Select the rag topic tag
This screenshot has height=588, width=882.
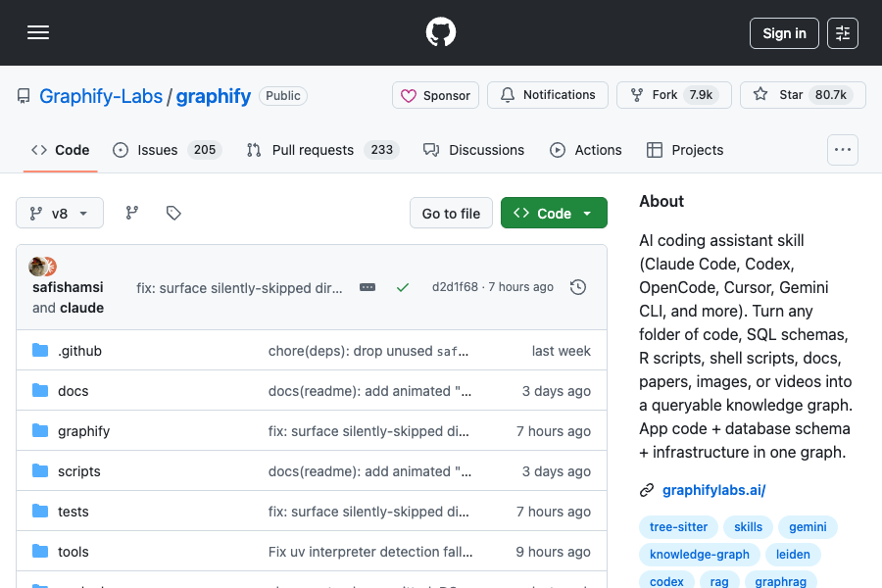click(x=719, y=581)
